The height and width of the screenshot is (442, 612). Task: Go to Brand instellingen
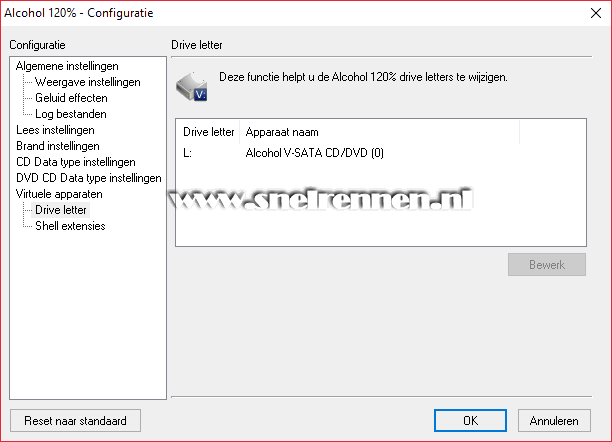click(x=58, y=146)
